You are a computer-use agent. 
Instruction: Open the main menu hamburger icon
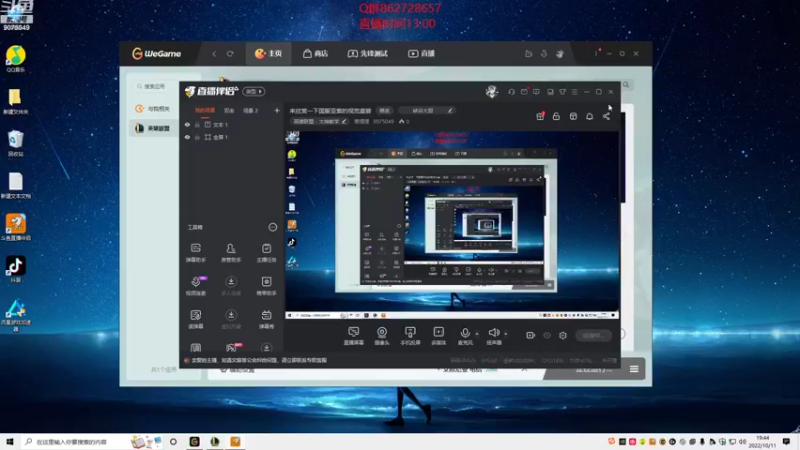[574, 92]
